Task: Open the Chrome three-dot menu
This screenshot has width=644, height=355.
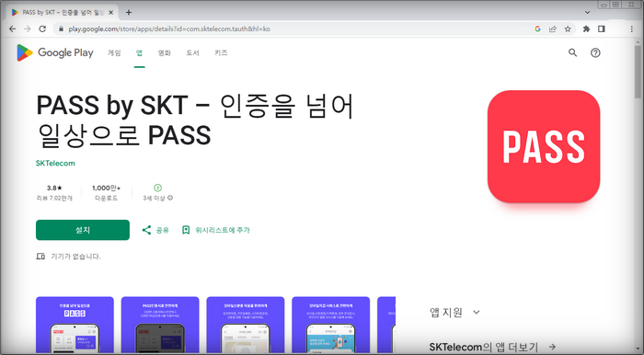Action: tap(632, 29)
